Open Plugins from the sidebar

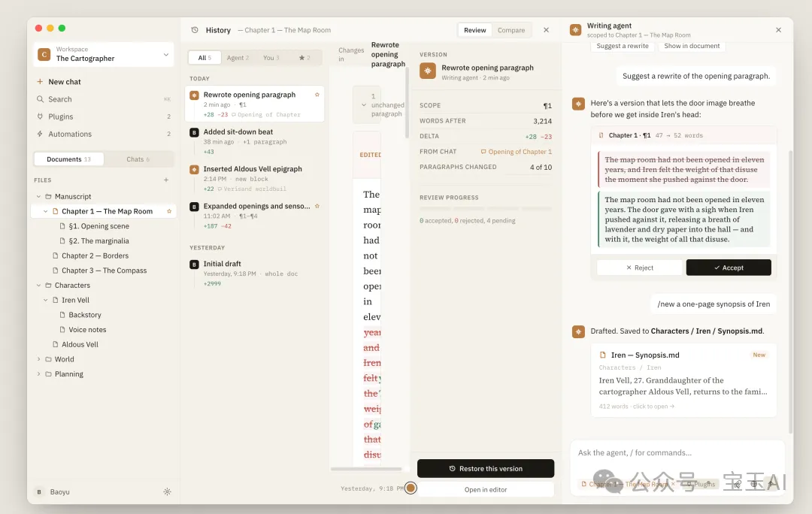(x=104, y=116)
